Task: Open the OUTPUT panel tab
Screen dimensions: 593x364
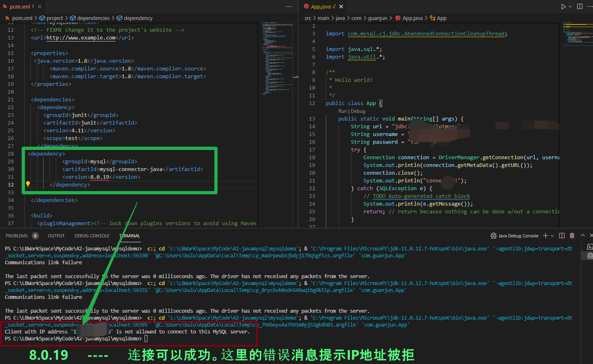Action: tap(56, 236)
